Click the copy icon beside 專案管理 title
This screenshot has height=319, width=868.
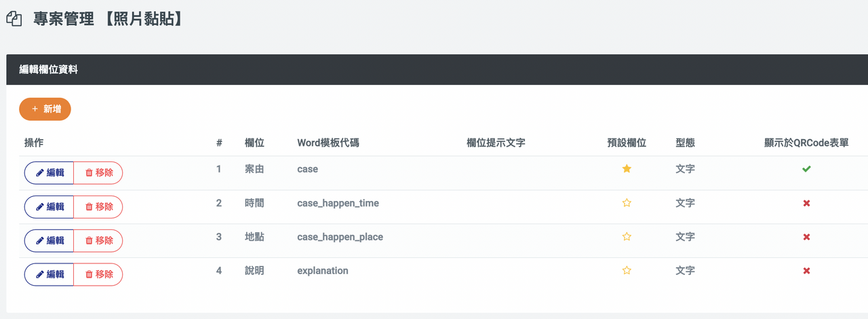pyautogui.click(x=14, y=18)
